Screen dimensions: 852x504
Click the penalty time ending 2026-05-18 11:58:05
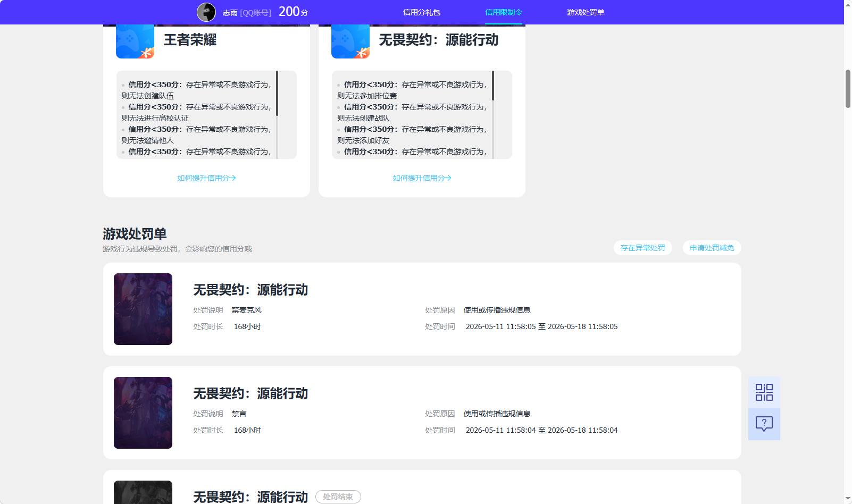tap(541, 326)
